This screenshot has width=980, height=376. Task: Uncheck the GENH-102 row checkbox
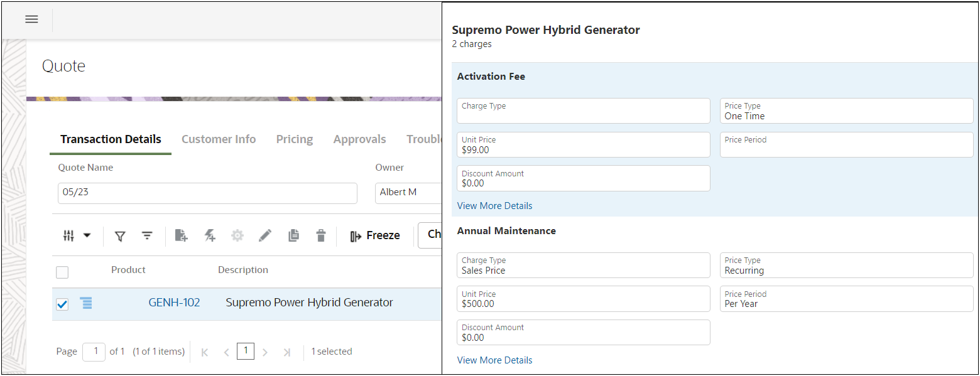click(x=62, y=304)
